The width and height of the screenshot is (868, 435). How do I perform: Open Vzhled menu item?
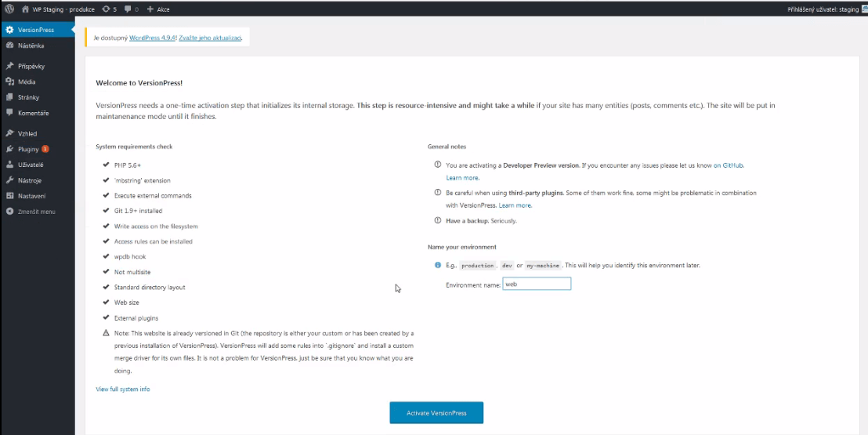[x=38, y=133]
